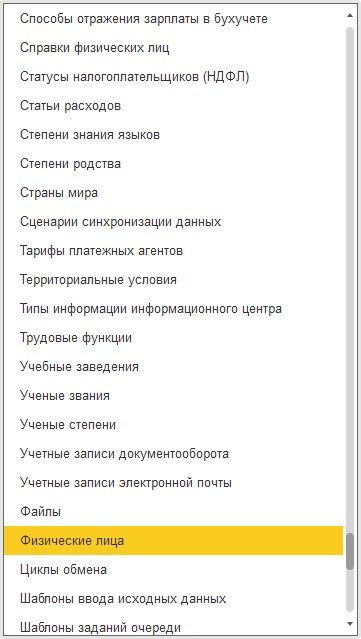The height and width of the screenshot is (639, 361).
Task: Click the vertical scrollbar thumb
Action: coord(350,551)
